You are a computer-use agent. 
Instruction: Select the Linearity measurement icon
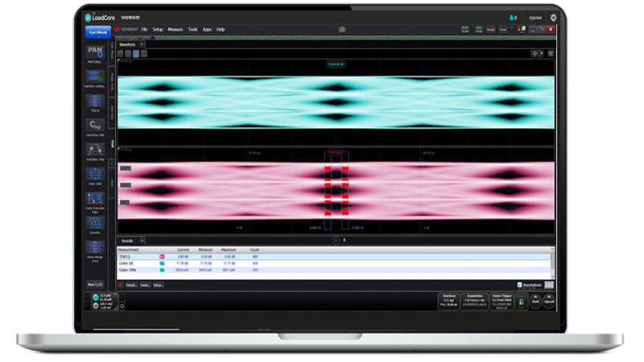[95, 223]
